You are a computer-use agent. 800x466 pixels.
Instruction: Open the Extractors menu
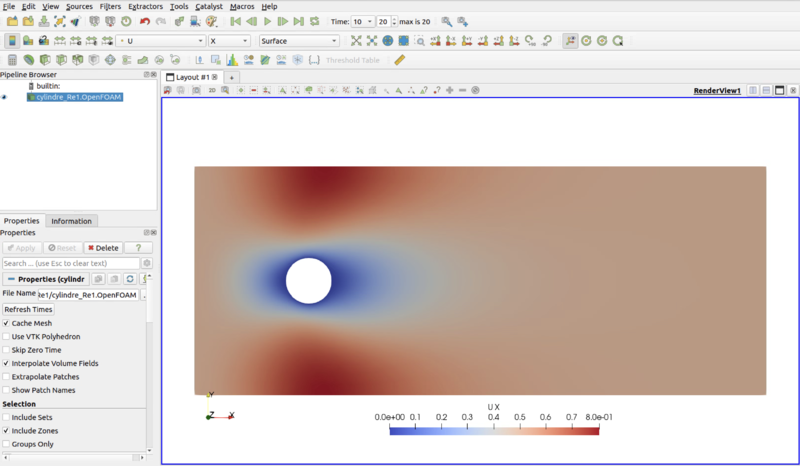(145, 6)
